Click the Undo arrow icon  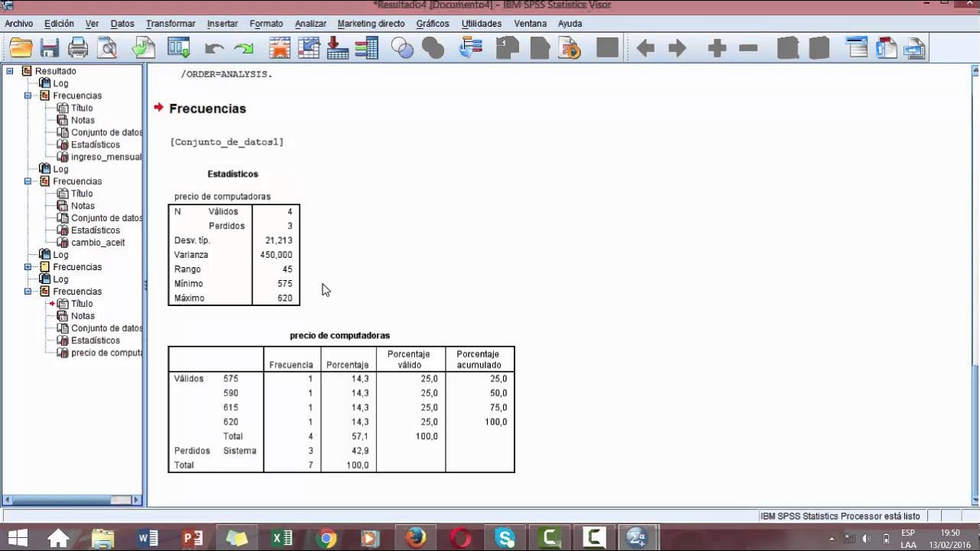[214, 49]
